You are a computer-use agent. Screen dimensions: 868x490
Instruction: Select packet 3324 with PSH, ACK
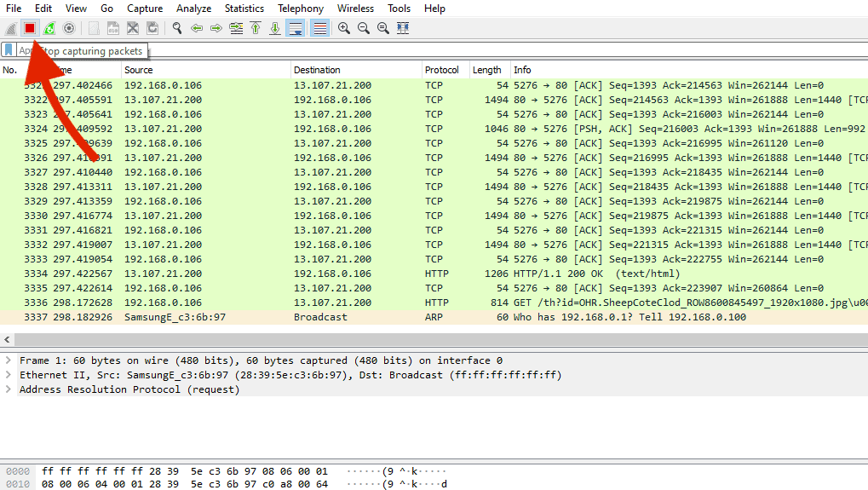coord(434,129)
